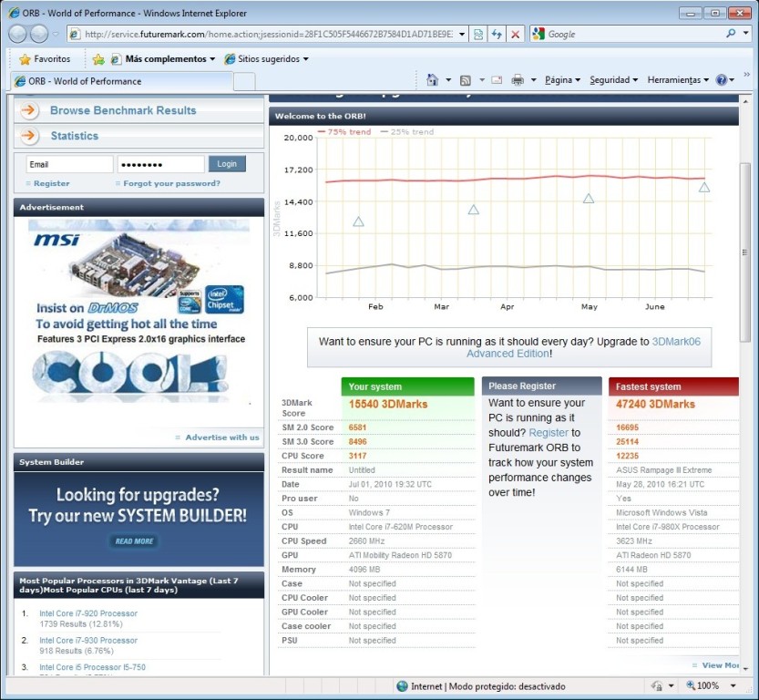Click the 3DMark06 Advanced Edition link
The image size is (759, 700).
pyautogui.click(x=583, y=347)
